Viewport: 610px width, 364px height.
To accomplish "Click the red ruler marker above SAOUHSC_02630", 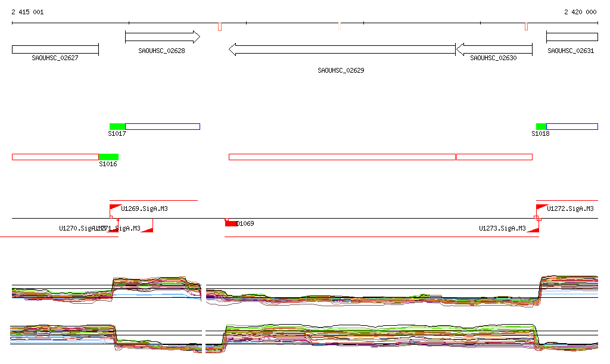I will (527, 26).
